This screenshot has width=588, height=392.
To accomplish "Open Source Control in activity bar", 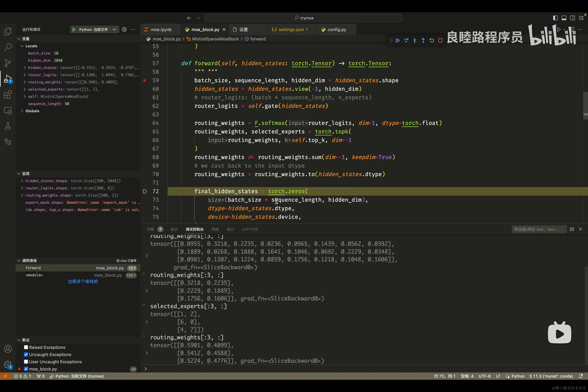I will 8,63.
